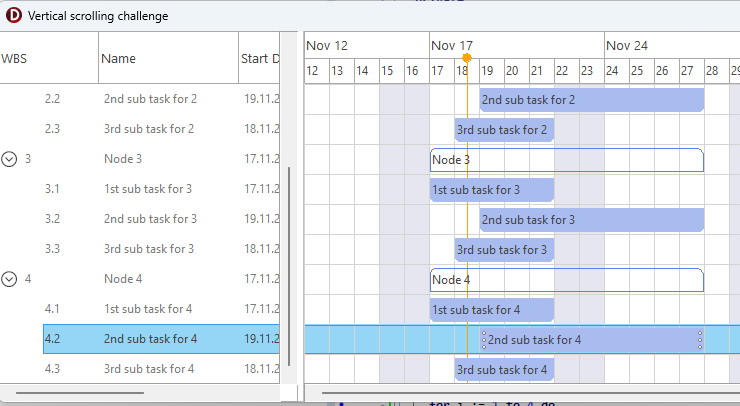Screen dimensions: 740x406
Task: Click the Nov 24 week header
Action: point(628,45)
